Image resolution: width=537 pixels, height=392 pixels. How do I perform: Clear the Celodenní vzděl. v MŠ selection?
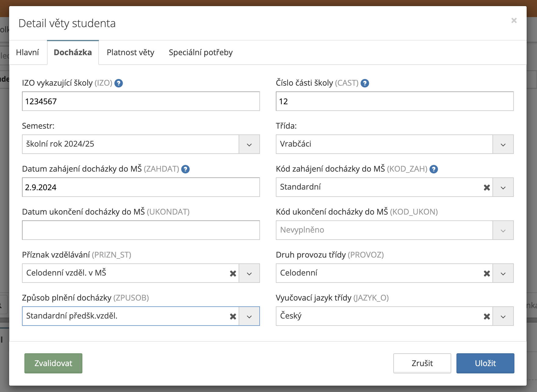[x=233, y=273]
